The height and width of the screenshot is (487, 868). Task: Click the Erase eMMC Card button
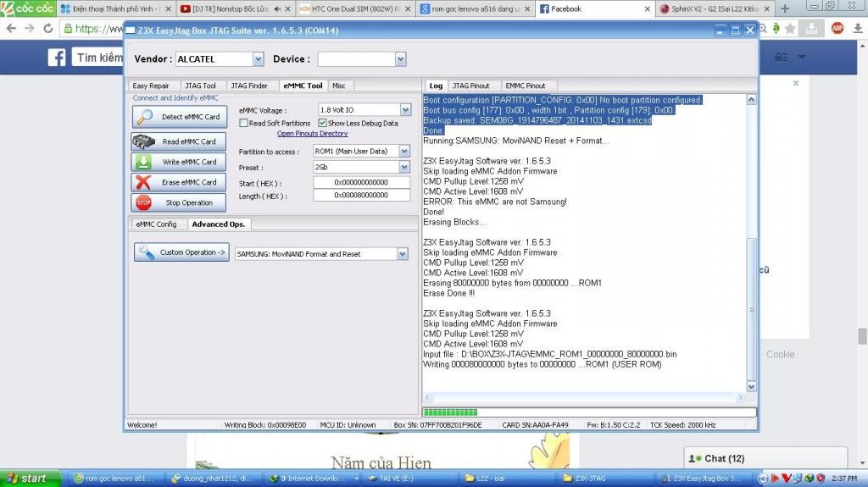point(179,182)
